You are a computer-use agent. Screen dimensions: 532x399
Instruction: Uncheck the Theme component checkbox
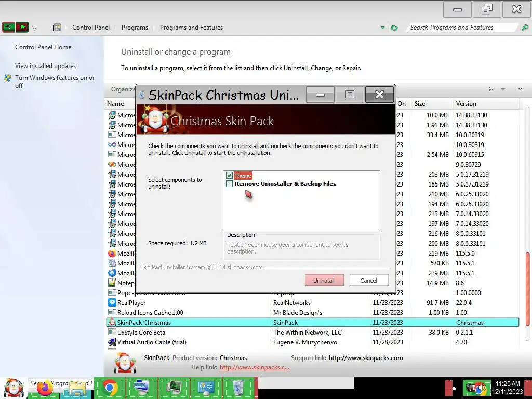click(x=229, y=176)
